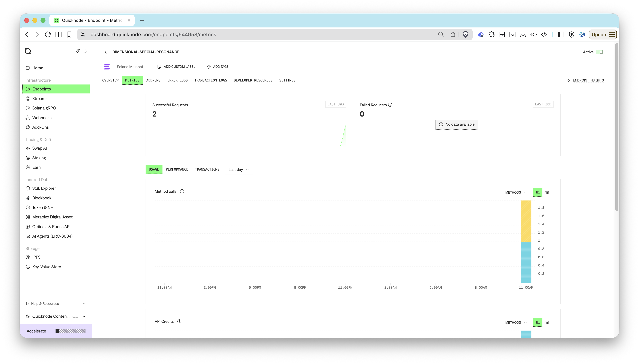
Task: Toggle the endpoint Active switch
Action: pyautogui.click(x=599, y=52)
